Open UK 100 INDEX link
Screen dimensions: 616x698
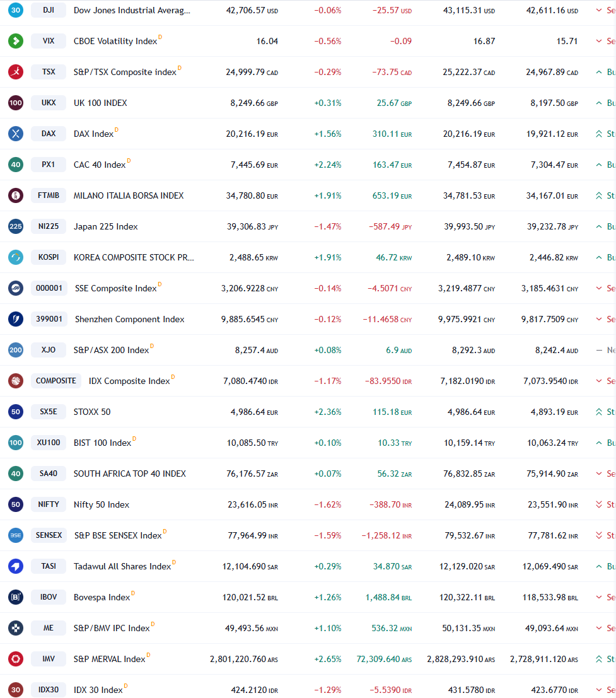click(100, 103)
